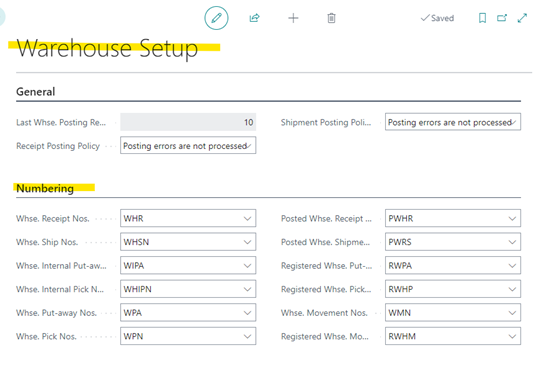Expand Whse. Internal Put-away Nos. dropdown arrow
Viewport: 557px width, 371px height.
click(x=248, y=265)
